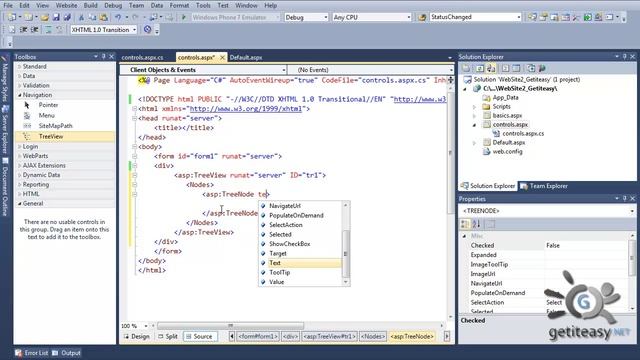Image resolution: width=640 pixels, height=360 pixels.
Task: Click the ASP.NET Configuration icon in Solution Explorer
Action: click(x=542, y=68)
